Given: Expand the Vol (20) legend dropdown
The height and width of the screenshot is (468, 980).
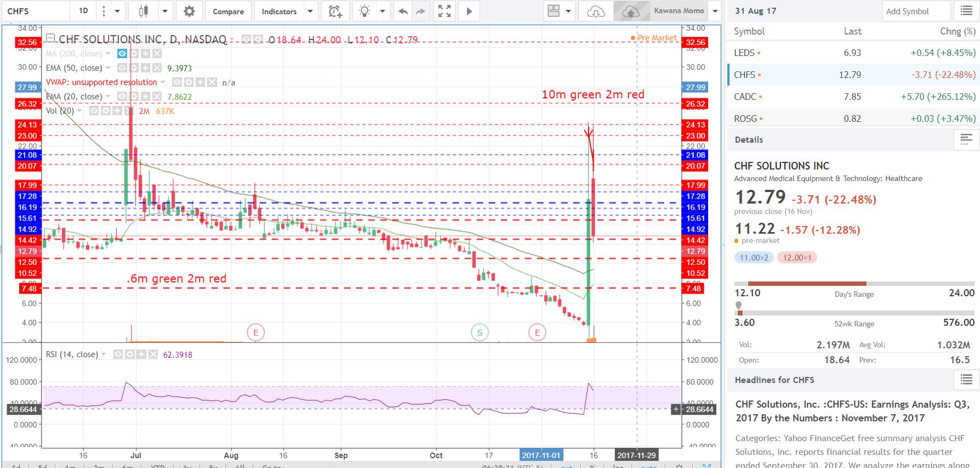Looking at the screenshot, I should [79, 111].
